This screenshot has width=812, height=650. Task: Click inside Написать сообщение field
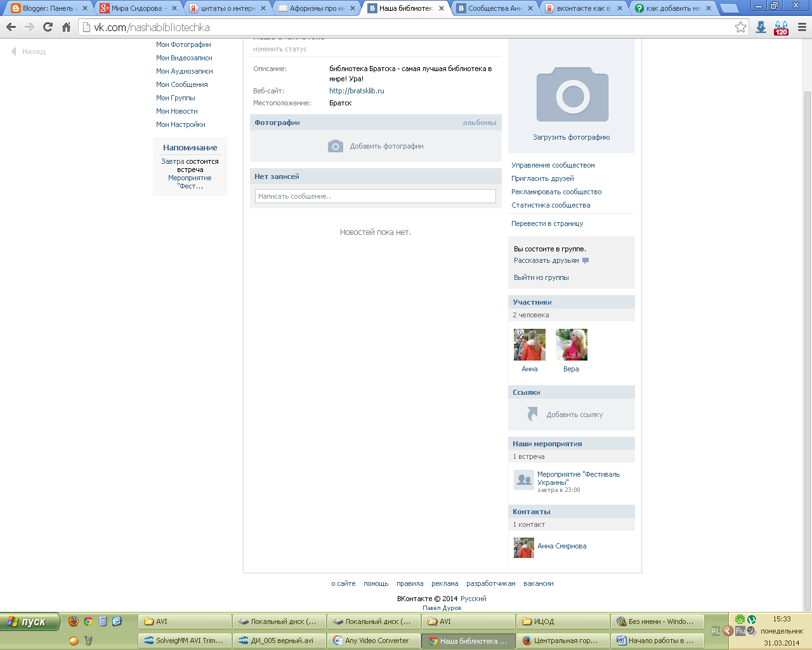[376, 196]
